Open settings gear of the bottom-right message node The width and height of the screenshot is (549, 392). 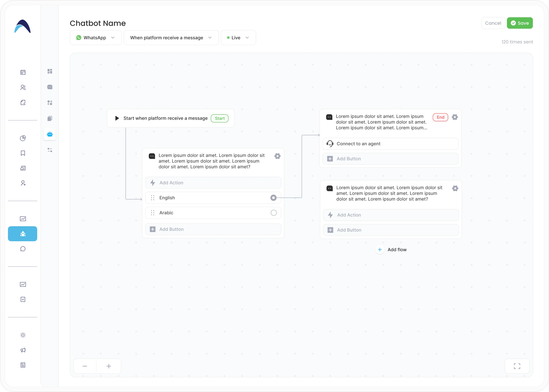pyautogui.click(x=455, y=188)
